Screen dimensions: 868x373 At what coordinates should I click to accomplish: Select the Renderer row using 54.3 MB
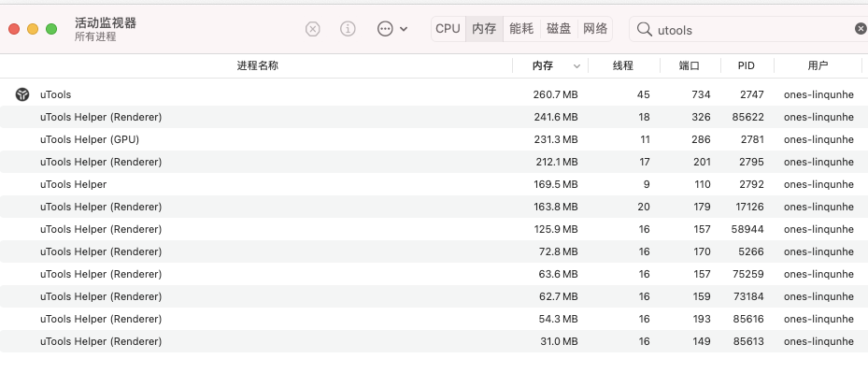(434, 319)
